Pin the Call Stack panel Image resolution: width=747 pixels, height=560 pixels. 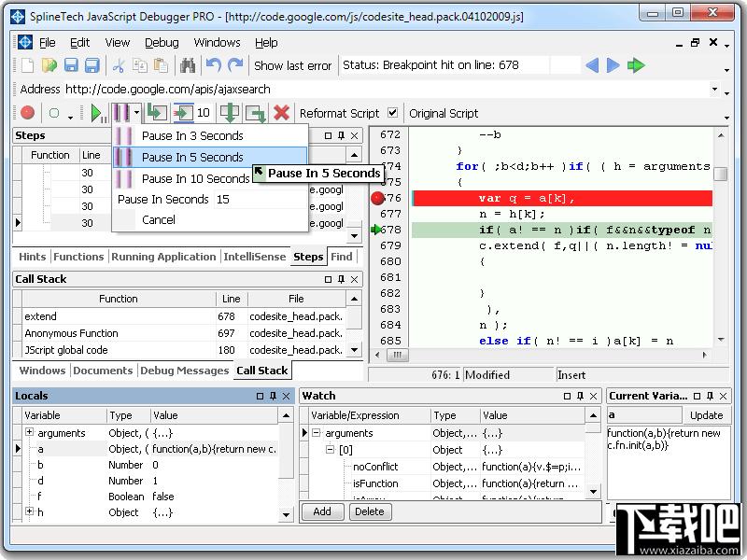point(341,279)
